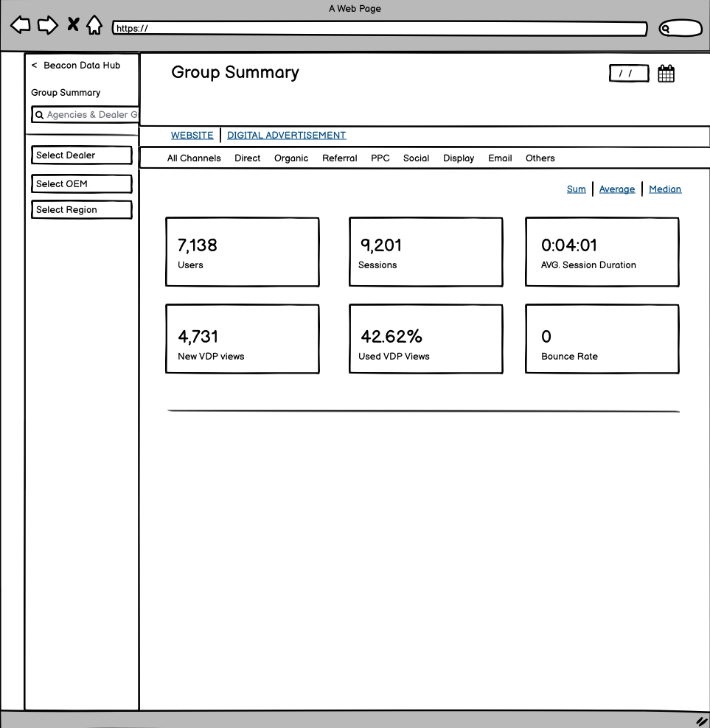Click the A Web Page title text
Viewport: 710px width, 728px height.
click(x=355, y=8)
